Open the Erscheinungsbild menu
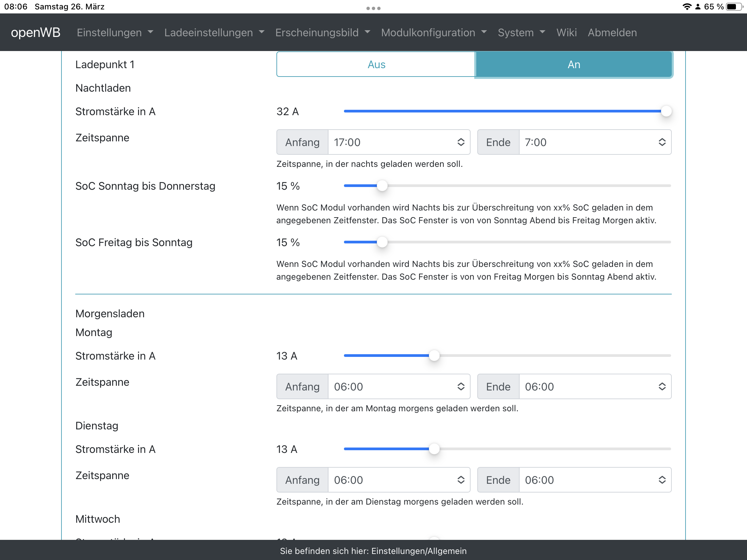Viewport: 747px width, 560px height. click(322, 33)
